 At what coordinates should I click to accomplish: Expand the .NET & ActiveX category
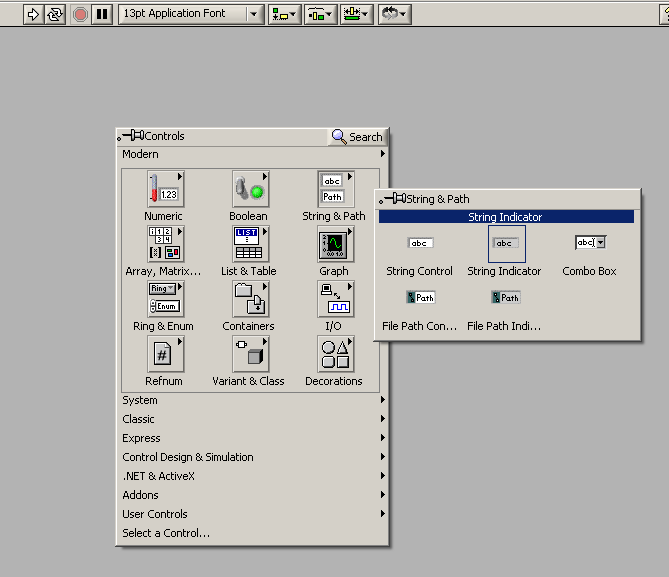(253, 476)
